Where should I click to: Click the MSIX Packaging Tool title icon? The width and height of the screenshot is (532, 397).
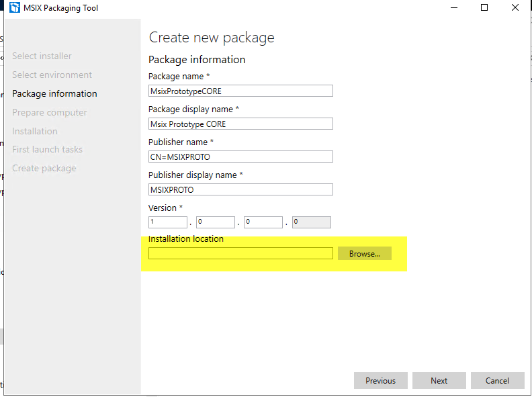click(14, 8)
